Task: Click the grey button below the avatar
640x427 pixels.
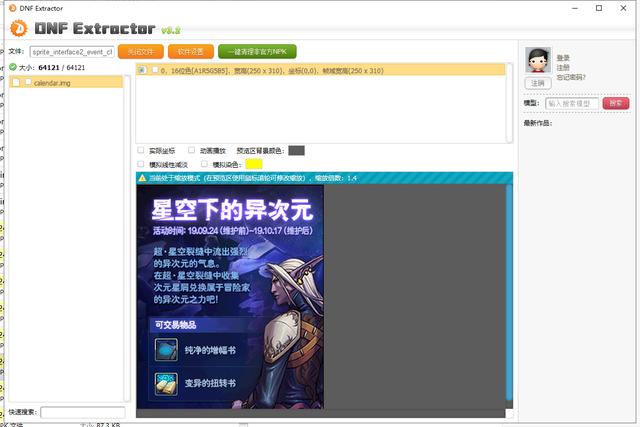Action: (x=538, y=83)
